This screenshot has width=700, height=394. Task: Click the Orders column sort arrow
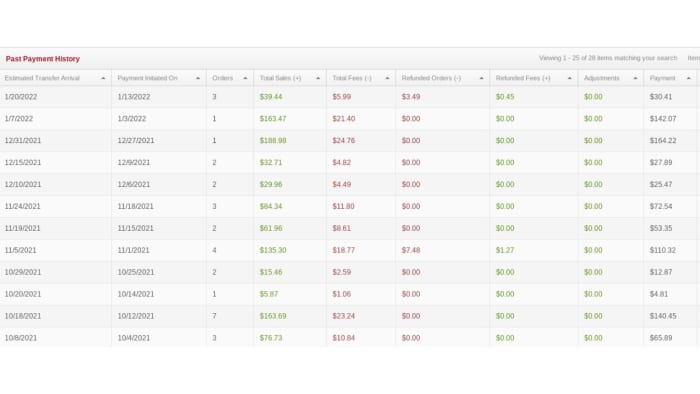coord(245,78)
